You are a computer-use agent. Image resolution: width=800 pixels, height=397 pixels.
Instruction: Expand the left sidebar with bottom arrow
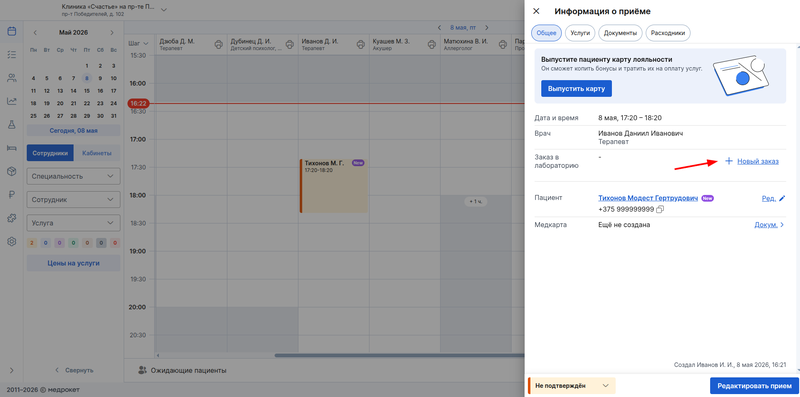coord(11,370)
